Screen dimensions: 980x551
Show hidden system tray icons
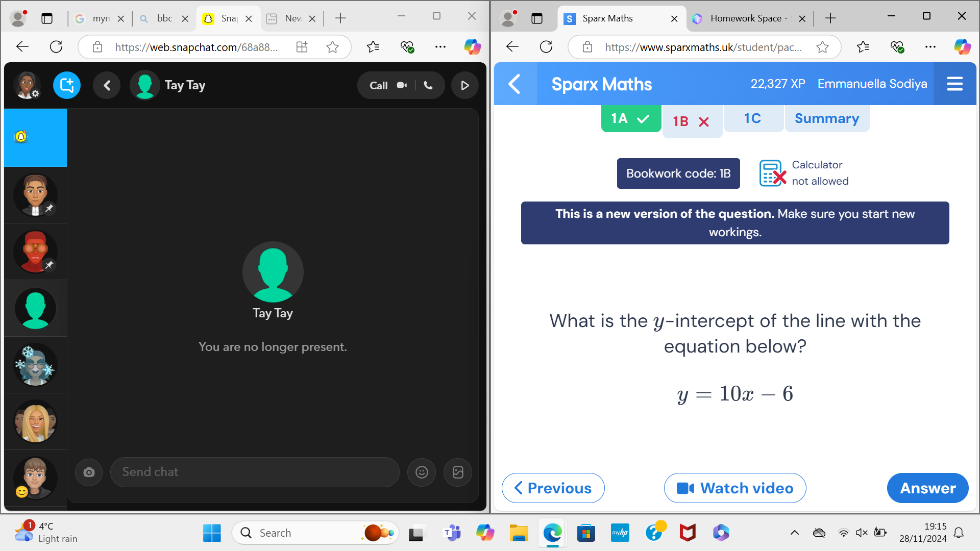795,533
